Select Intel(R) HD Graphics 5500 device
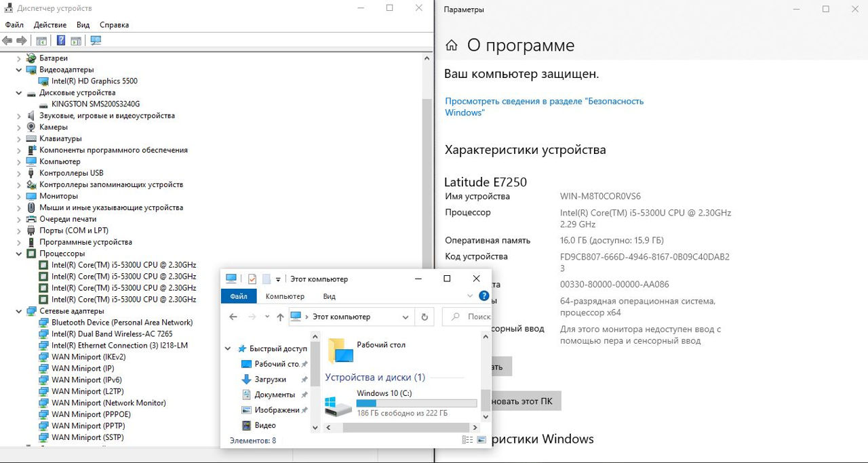This screenshot has width=868, height=463. [x=94, y=81]
